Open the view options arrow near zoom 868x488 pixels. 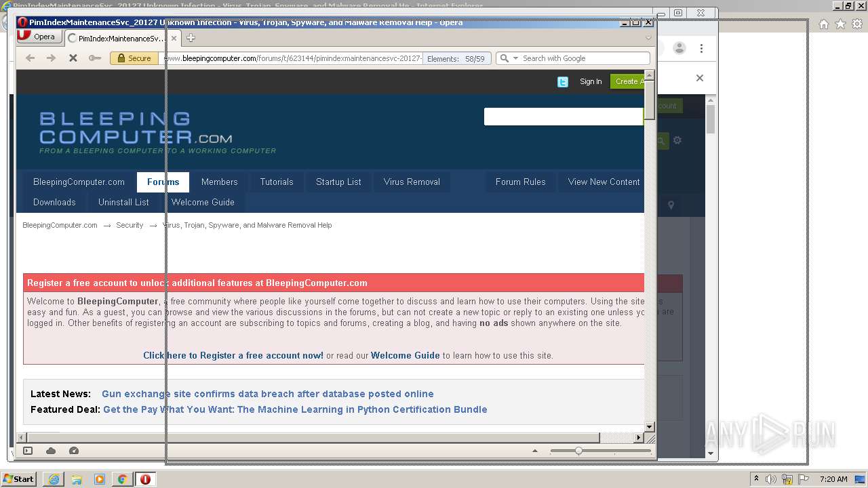click(534, 451)
